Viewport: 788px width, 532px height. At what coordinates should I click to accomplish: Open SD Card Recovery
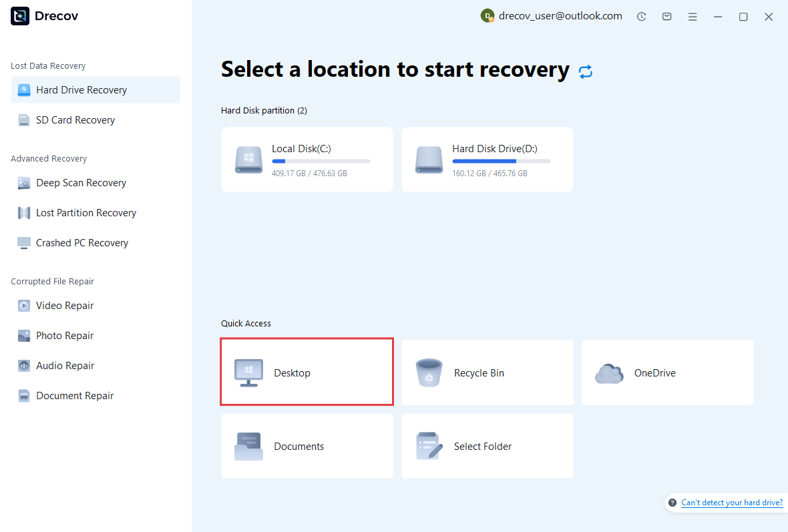click(x=73, y=119)
